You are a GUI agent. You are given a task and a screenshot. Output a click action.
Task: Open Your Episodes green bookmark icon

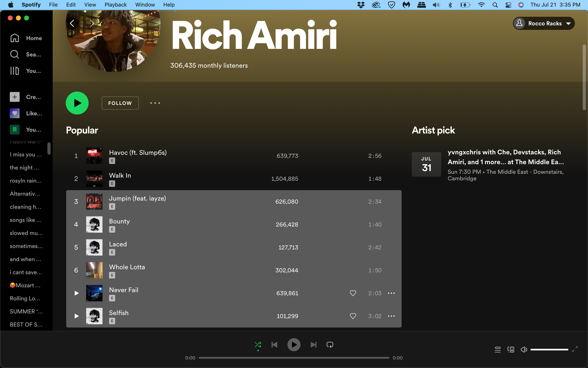click(x=15, y=130)
